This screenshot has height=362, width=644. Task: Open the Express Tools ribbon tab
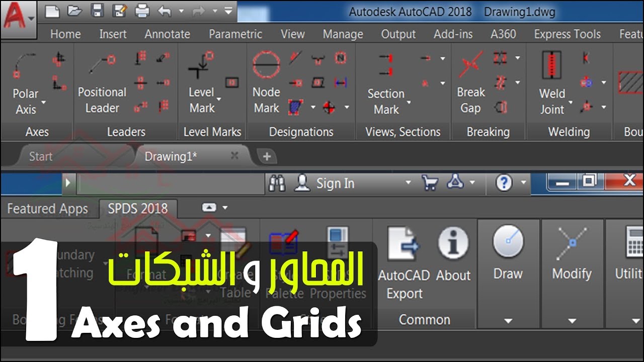click(x=568, y=34)
